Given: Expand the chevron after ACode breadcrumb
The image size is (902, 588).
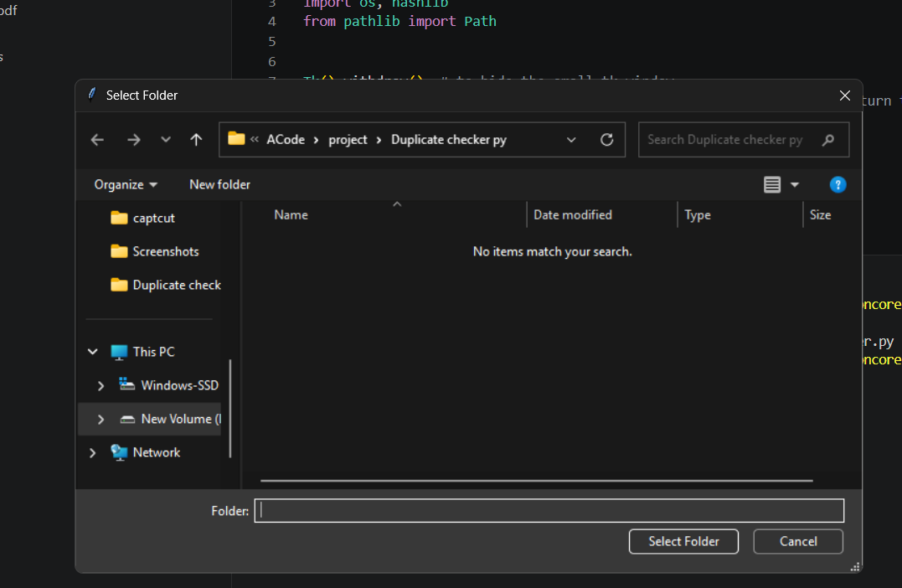Looking at the screenshot, I should [x=316, y=141].
